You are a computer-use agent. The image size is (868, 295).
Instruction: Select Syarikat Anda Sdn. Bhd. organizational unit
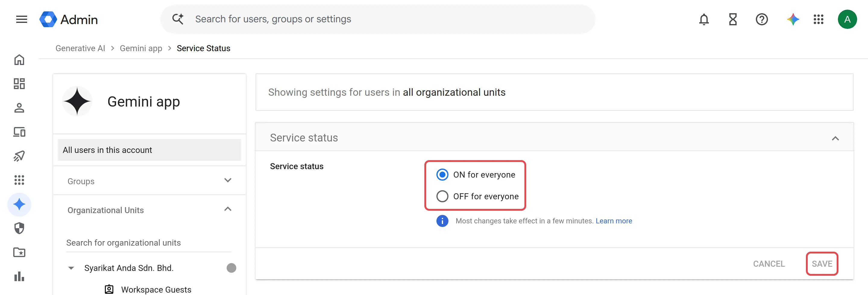click(129, 268)
